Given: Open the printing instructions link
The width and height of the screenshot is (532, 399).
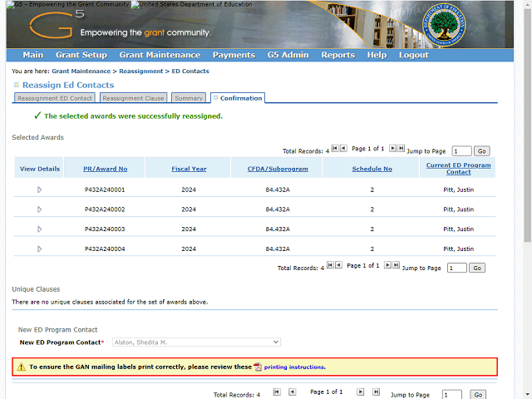Looking at the screenshot, I should tap(294, 367).
